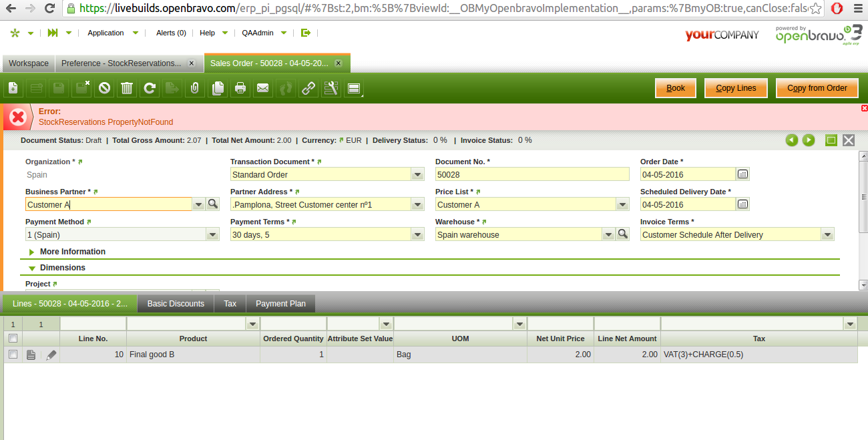Open the Tax sub-tab
Image resolution: width=868 pixels, height=440 pixels.
click(230, 304)
